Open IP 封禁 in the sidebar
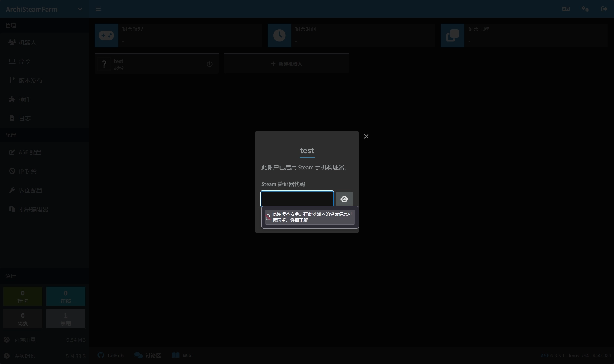614x364 pixels. click(44, 171)
